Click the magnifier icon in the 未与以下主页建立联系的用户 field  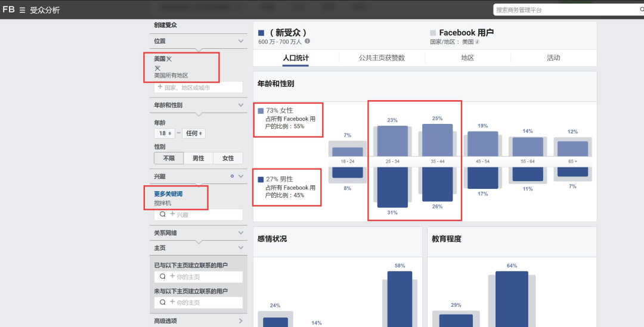[163, 303]
